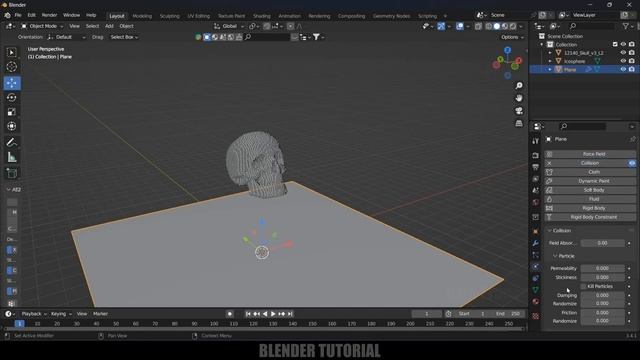Select the Add Cube tool
The image size is (640, 360).
(x=12, y=173)
